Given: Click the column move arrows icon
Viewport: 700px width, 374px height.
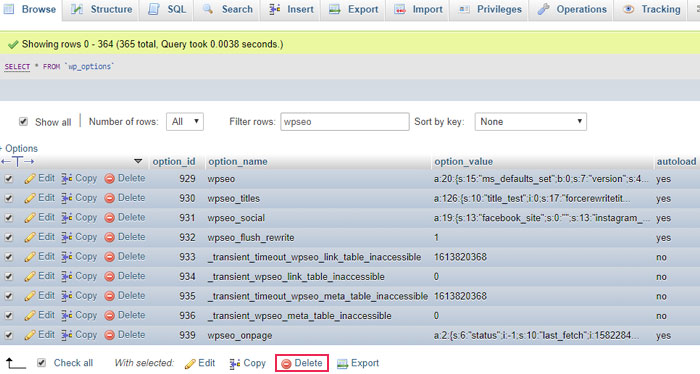Looking at the screenshot, I should pyautogui.click(x=17, y=162).
